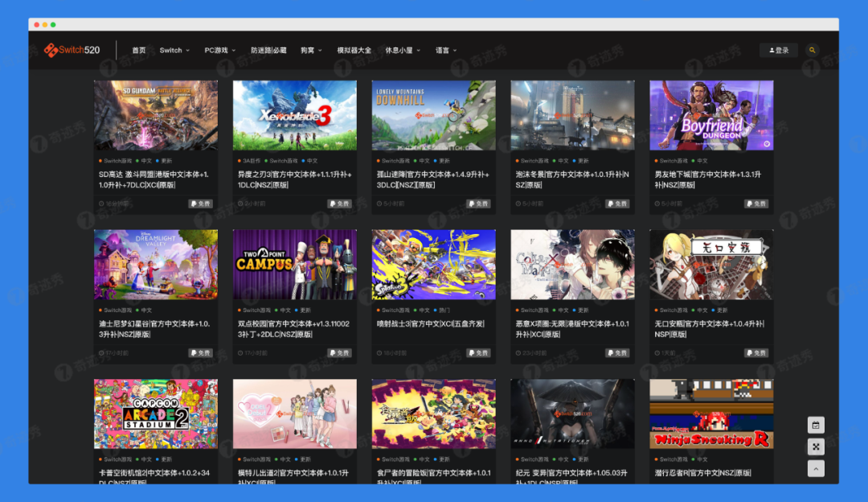Viewport: 868px width, 502px height.
Task: Click the 登录 login button
Action: (779, 51)
